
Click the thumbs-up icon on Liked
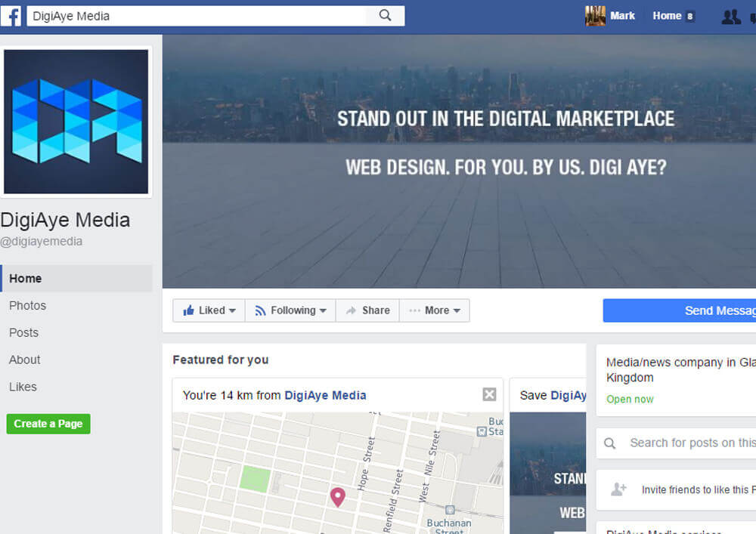(188, 310)
